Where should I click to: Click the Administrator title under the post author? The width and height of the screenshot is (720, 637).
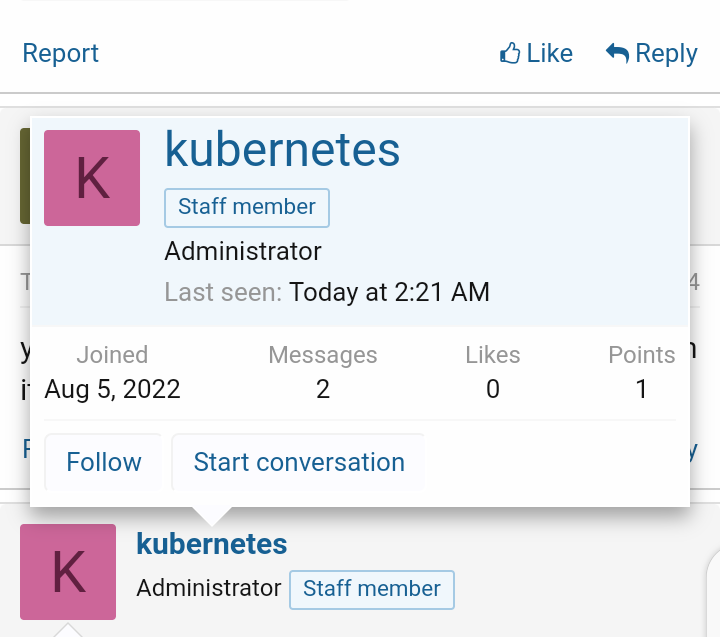(209, 588)
